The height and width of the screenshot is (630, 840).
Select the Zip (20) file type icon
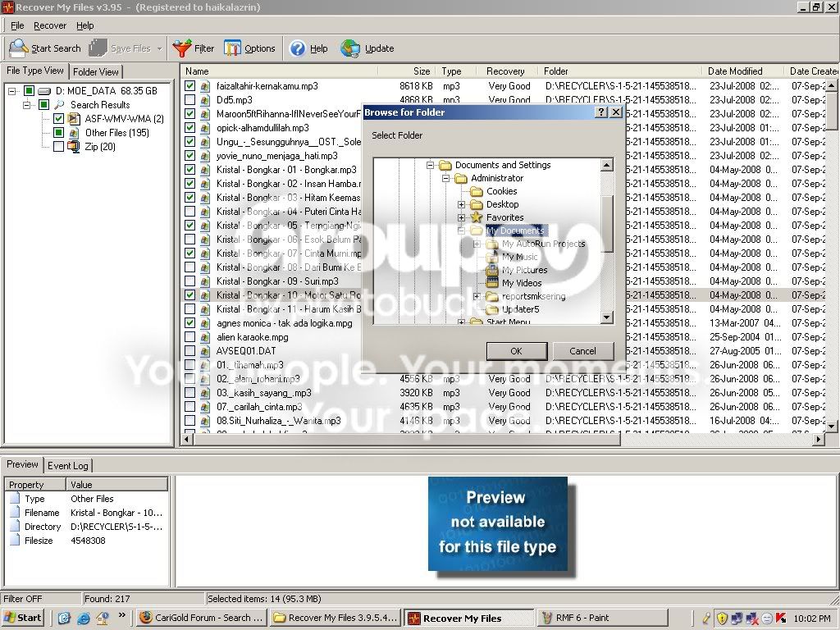point(73,146)
